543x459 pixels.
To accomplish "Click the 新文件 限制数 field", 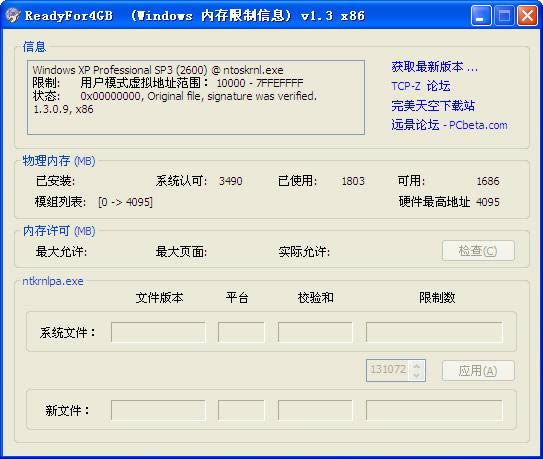I will pyautogui.click(x=434, y=411).
